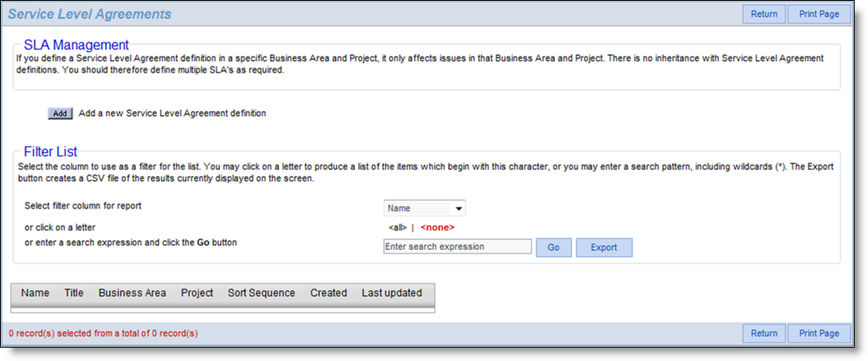
Task: Click the top Return button
Action: [764, 14]
